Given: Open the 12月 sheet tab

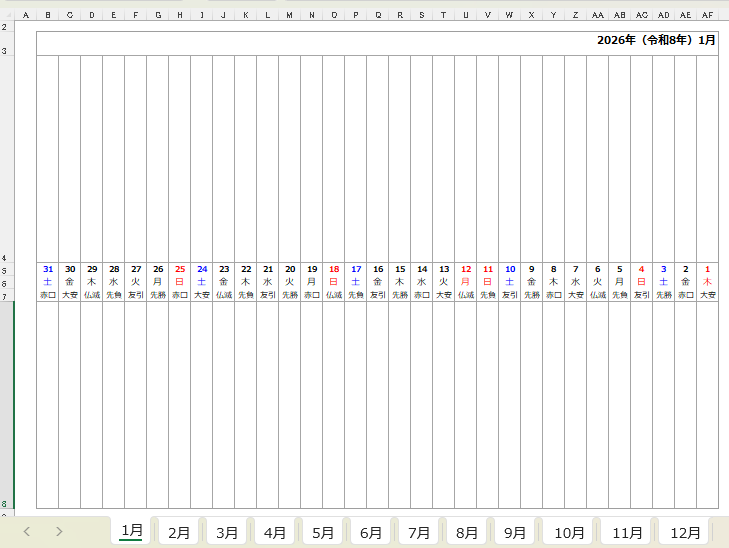Looking at the screenshot, I should point(685,532).
